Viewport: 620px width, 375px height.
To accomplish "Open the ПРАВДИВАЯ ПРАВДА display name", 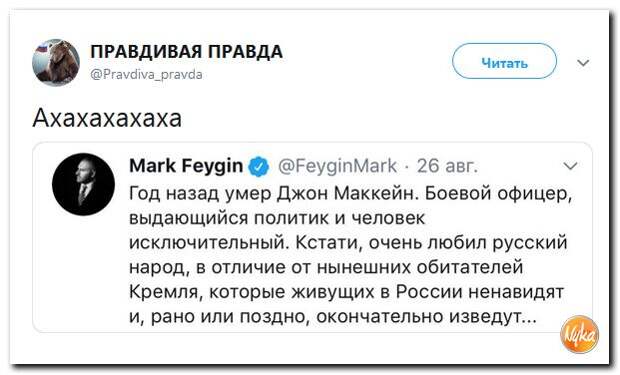I will [186, 52].
